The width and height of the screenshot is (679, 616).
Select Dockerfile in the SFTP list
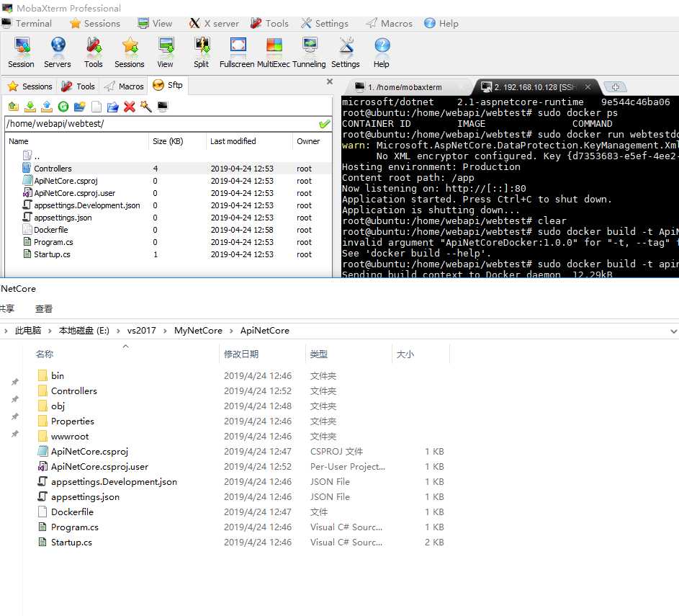point(169,230)
